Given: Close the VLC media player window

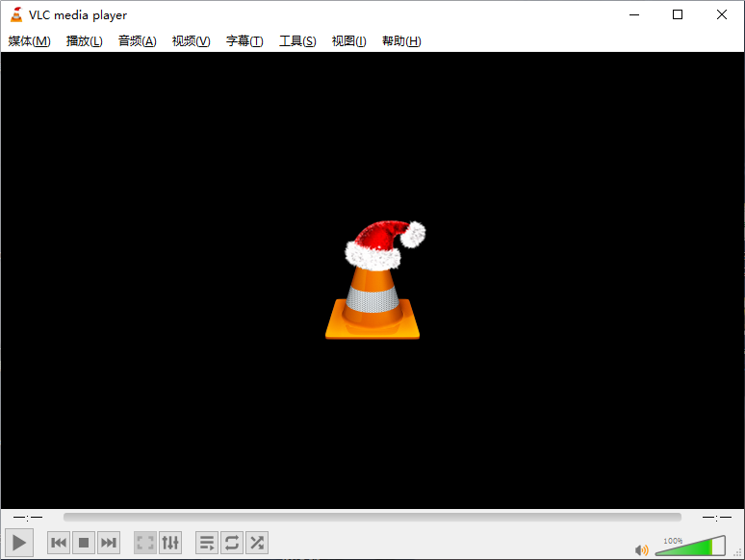Looking at the screenshot, I should pyautogui.click(x=722, y=14).
